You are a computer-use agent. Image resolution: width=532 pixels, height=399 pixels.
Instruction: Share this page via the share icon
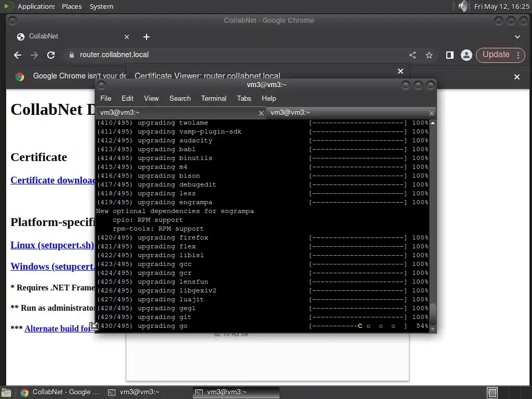tap(412, 55)
